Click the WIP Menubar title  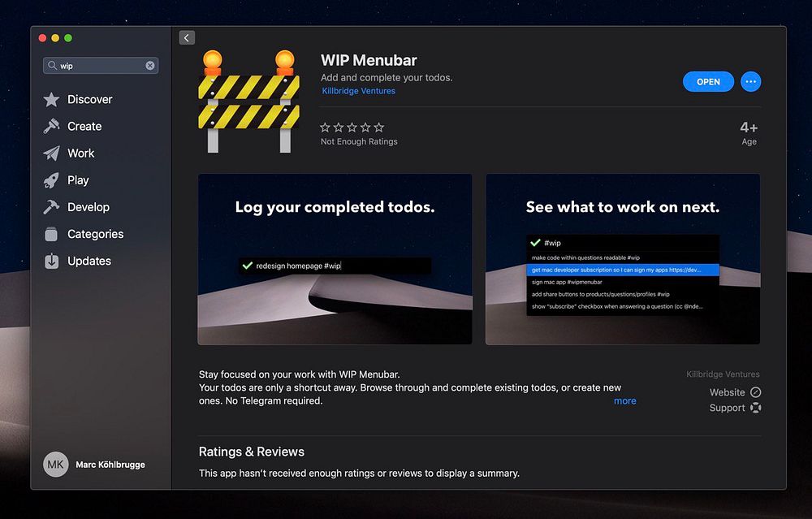[369, 61]
